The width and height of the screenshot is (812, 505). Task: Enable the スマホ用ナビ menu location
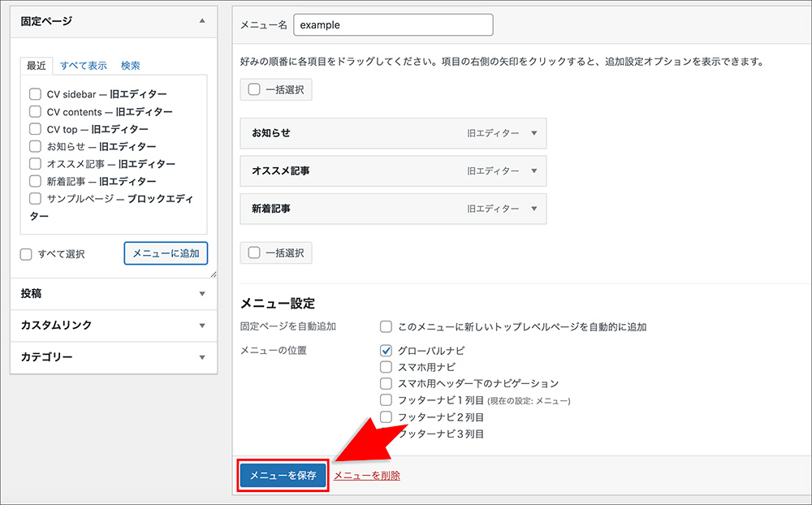click(387, 367)
